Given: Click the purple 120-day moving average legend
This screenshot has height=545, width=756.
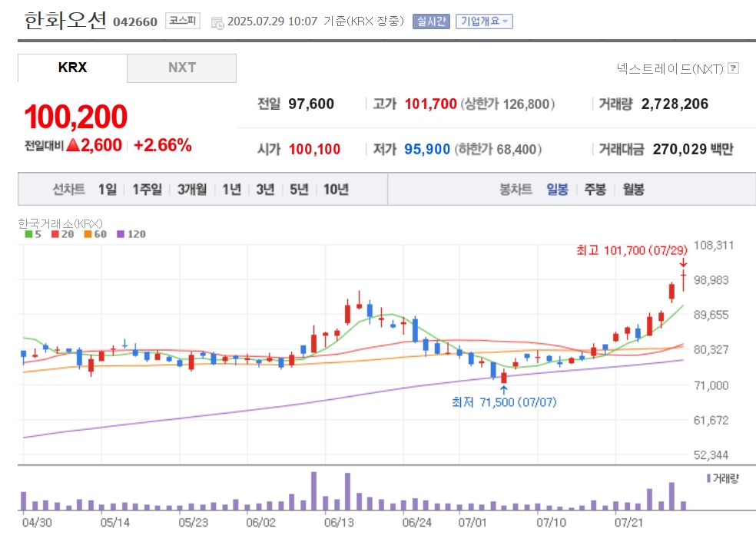Looking at the screenshot, I should click(131, 234).
